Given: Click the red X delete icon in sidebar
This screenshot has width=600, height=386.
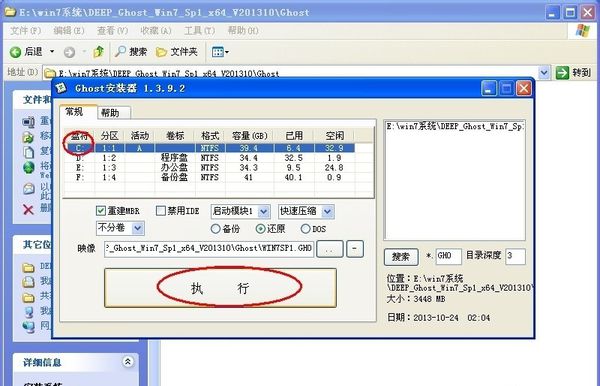Looking at the screenshot, I should [28, 209].
